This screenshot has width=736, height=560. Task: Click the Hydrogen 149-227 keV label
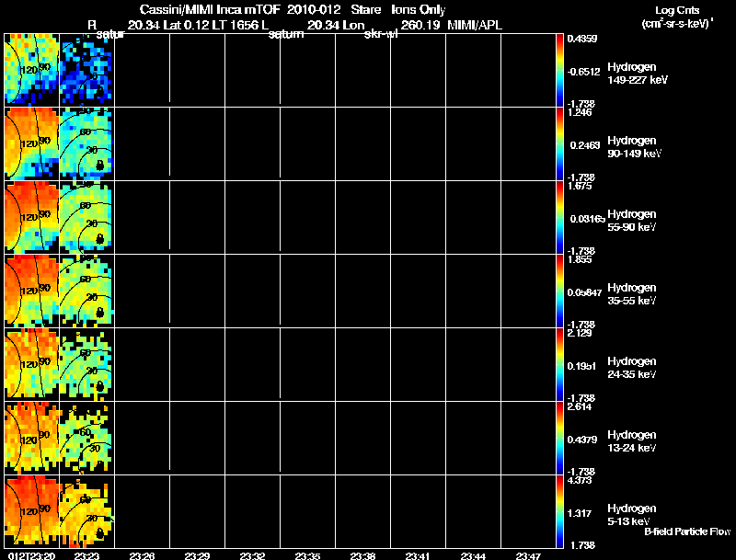[638, 74]
